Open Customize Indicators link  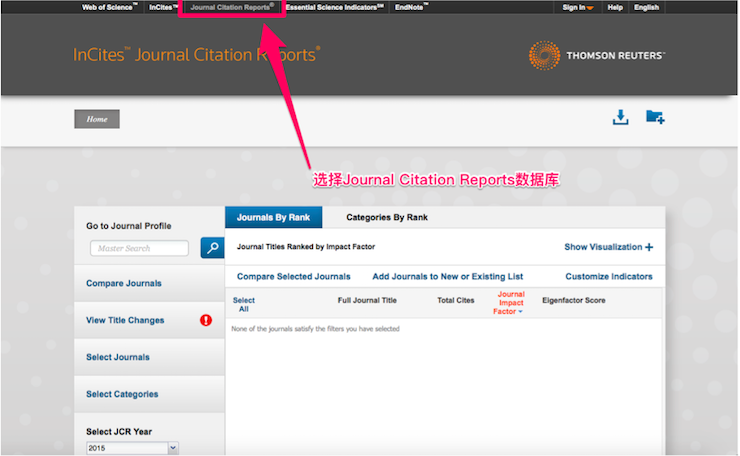coord(608,276)
